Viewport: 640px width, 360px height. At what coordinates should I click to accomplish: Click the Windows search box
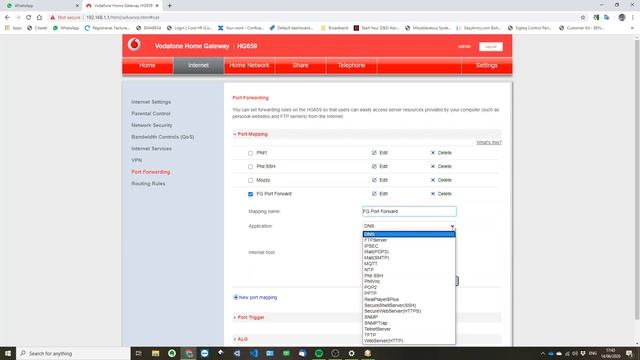tap(73, 353)
